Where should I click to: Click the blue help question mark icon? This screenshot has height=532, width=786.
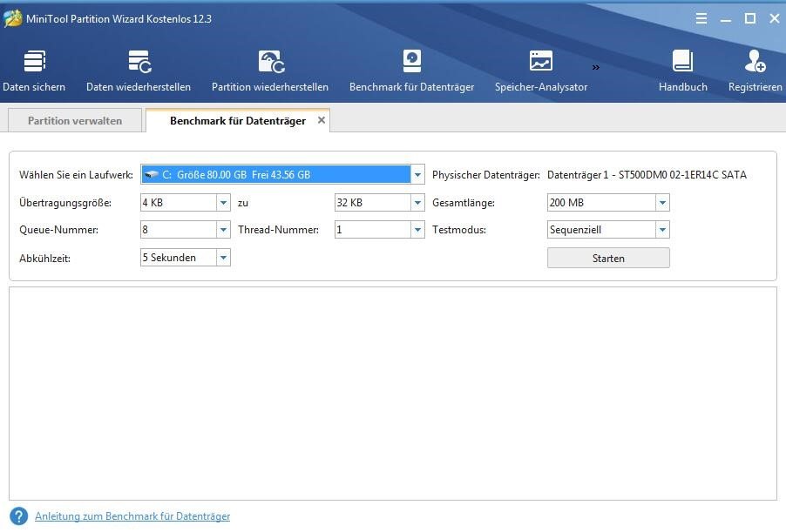(19, 516)
